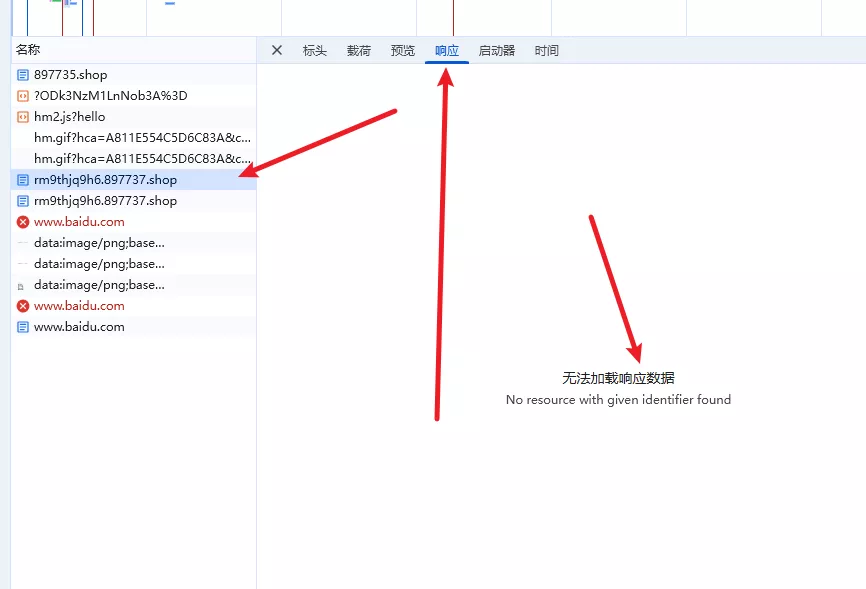Click the orange icon beside hm2.js?hello
866x589 pixels.
click(x=23, y=117)
